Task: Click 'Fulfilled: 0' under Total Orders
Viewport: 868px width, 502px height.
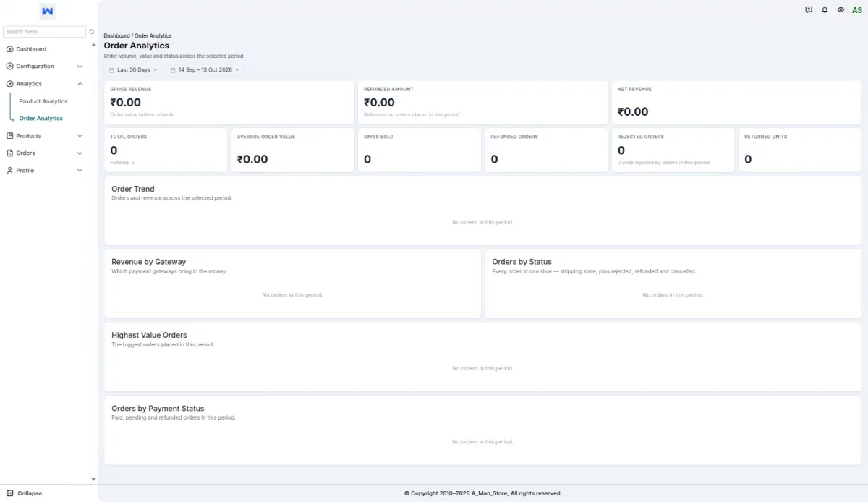Action: [122, 163]
